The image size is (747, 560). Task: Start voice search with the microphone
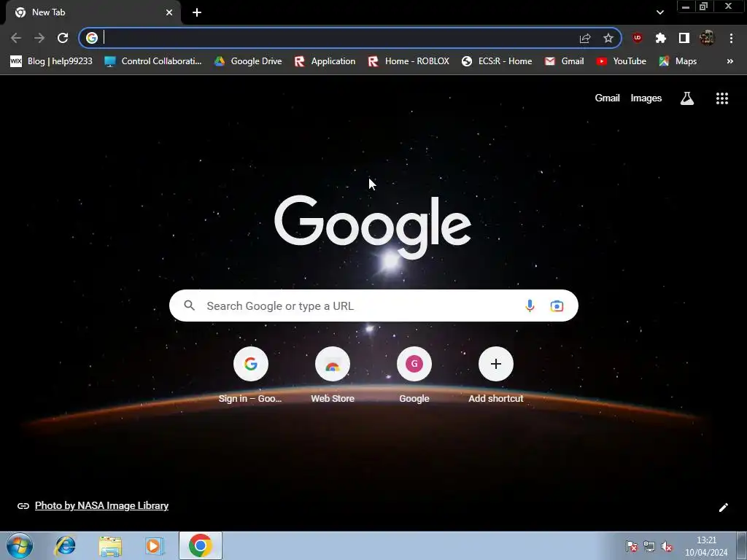(530, 306)
